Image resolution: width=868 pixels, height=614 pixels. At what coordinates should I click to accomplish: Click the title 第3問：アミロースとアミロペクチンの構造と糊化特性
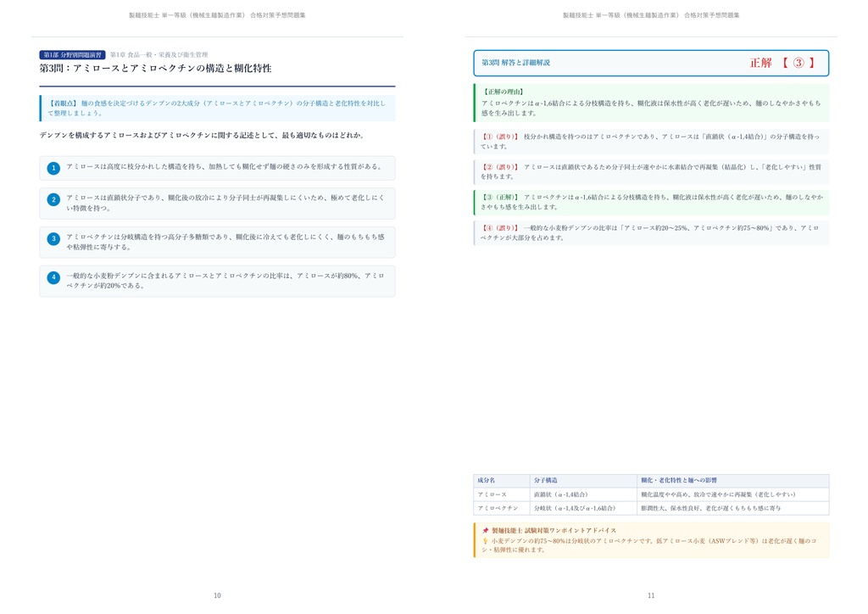click(x=156, y=69)
